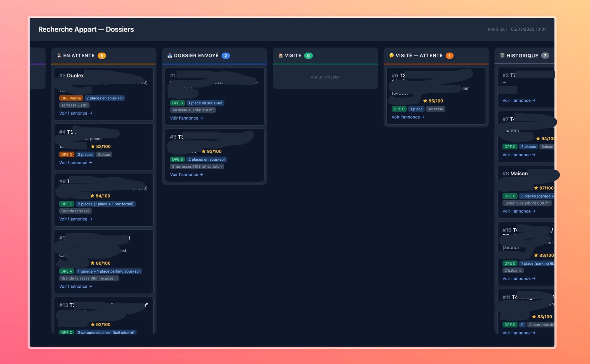Click the card-box icon on HISTORIQUE column header

(x=502, y=55)
